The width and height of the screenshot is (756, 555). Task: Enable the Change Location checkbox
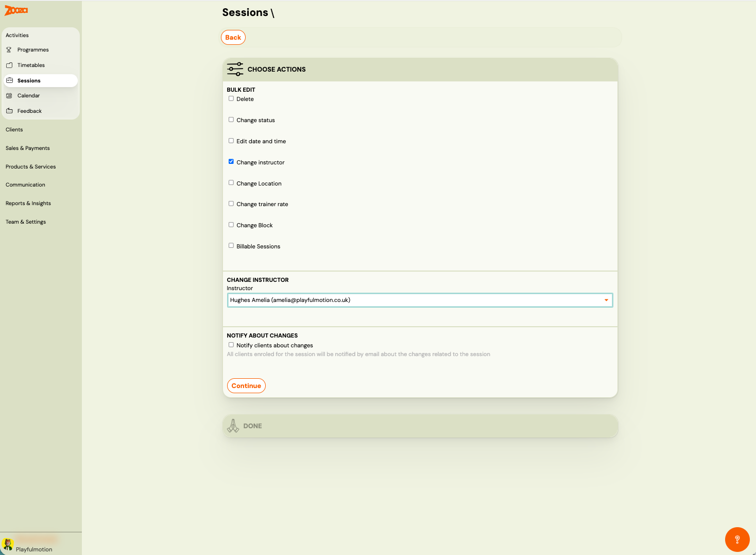click(231, 183)
